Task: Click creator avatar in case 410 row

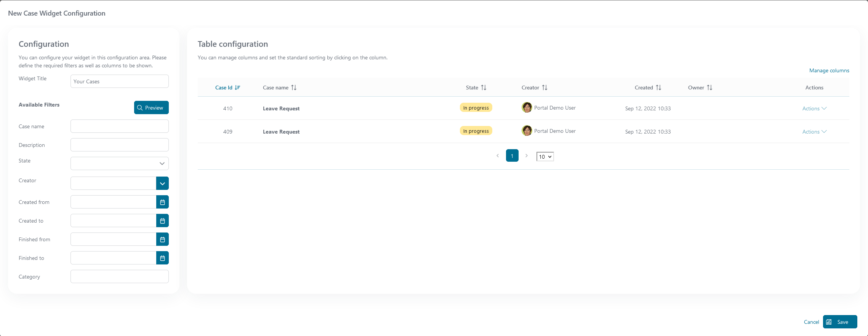Action: (x=527, y=108)
